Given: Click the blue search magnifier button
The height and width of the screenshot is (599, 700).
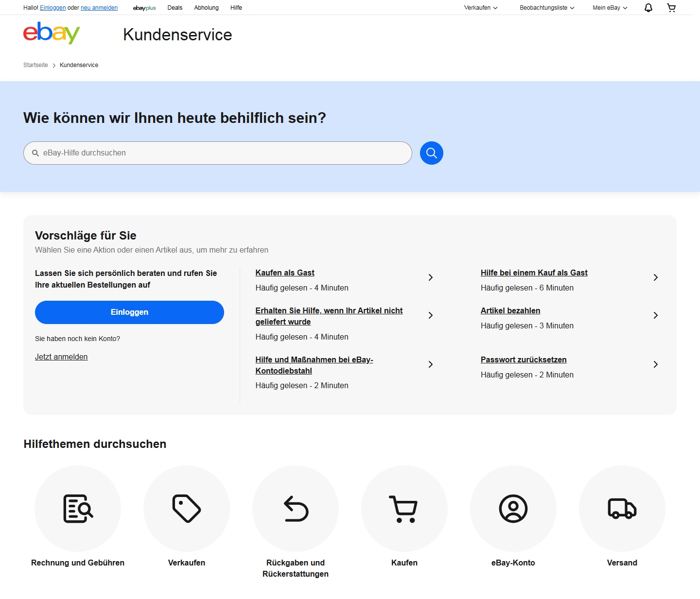Looking at the screenshot, I should point(432,153).
